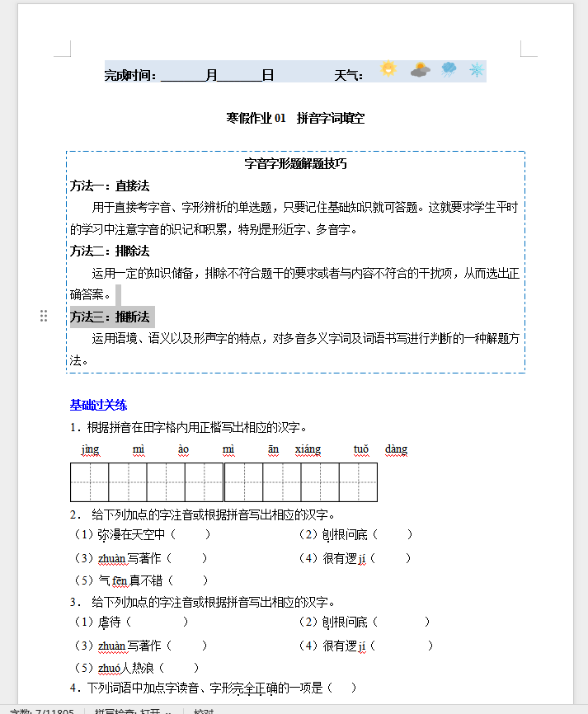Click question 1 text 根据拼音在田字格内
This screenshot has width=588, height=714.
[x=189, y=428]
